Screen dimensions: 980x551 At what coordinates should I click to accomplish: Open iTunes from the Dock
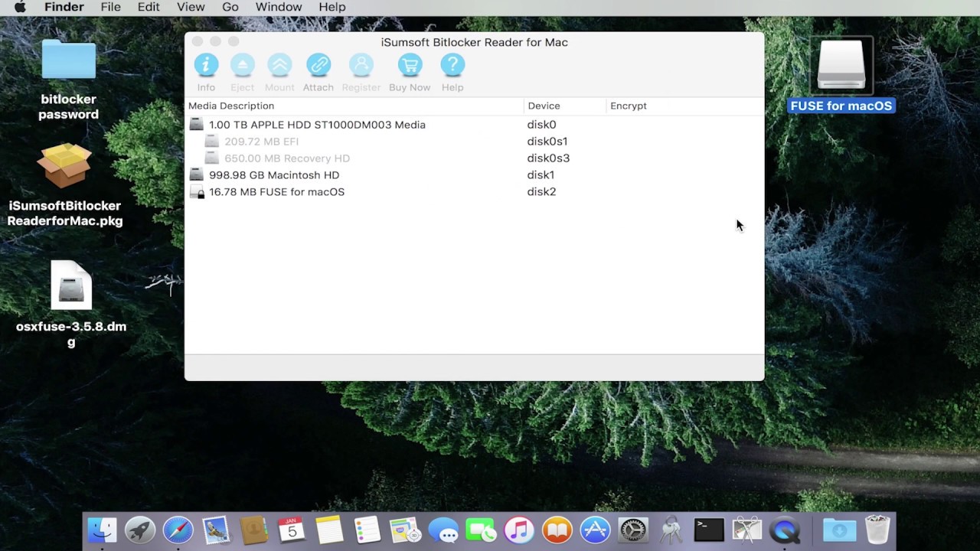coord(519,530)
